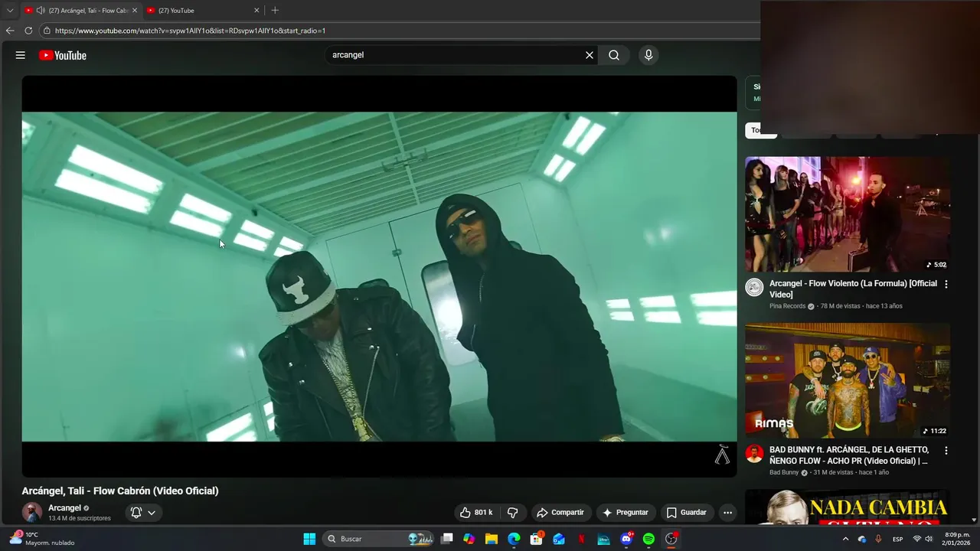Image resolution: width=980 pixels, height=551 pixels.
Task: Open Disney+ from the taskbar
Action: (603, 539)
